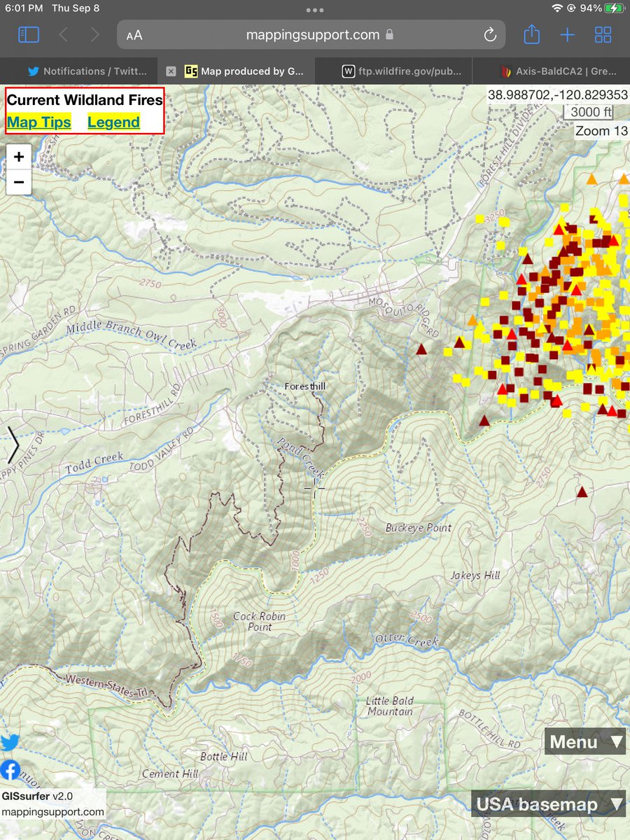630x840 pixels.
Task: Toggle the Safari sidebar panel
Action: [27, 34]
